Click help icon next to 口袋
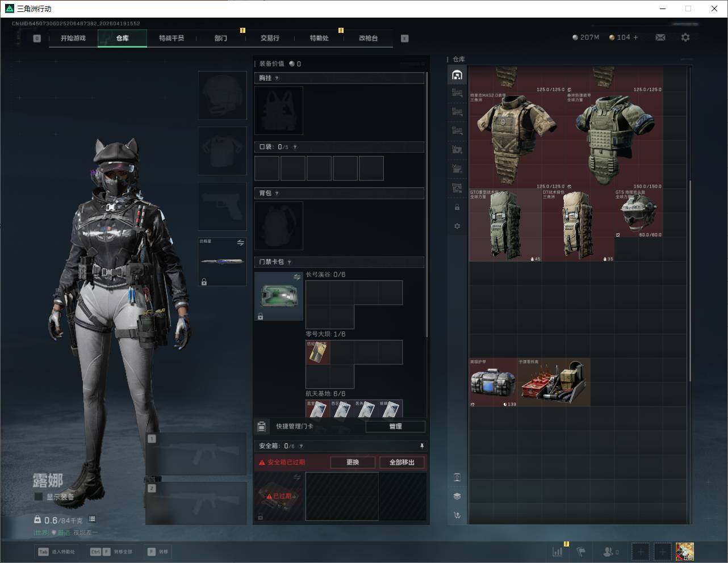The image size is (728, 563). click(x=295, y=147)
